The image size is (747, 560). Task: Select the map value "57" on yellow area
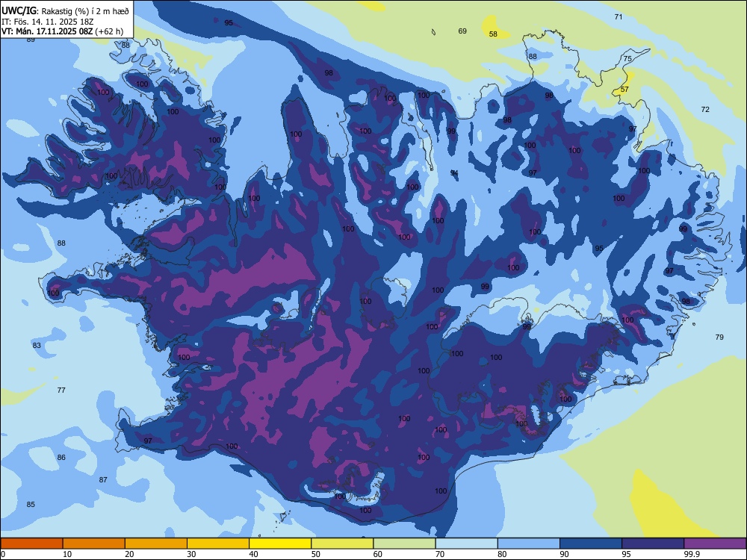(x=624, y=89)
